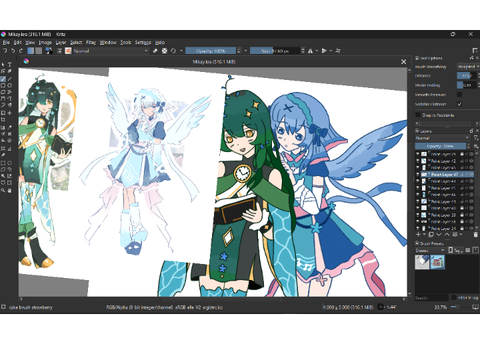Select the Elliptical Selection tool
Screen dimensions: 480x360
tap(10, 162)
